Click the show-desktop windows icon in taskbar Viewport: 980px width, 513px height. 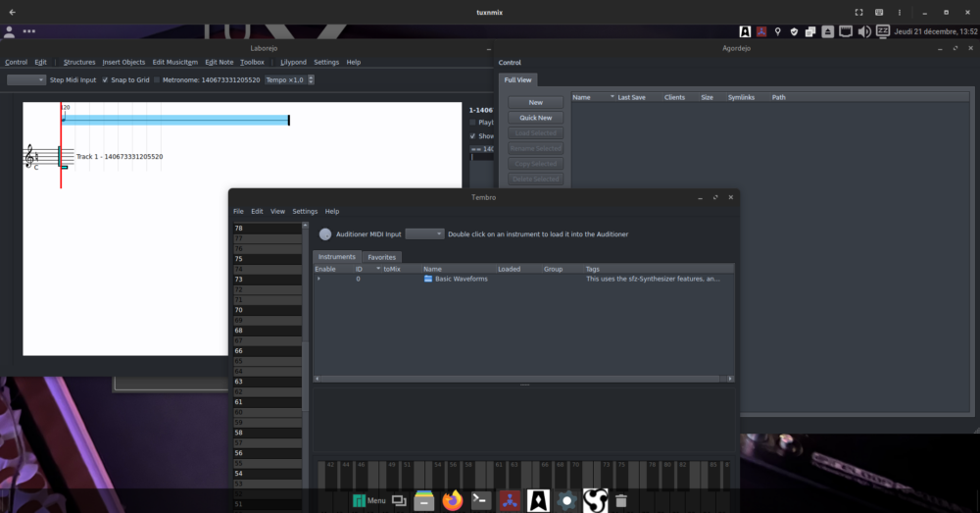click(399, 500)
